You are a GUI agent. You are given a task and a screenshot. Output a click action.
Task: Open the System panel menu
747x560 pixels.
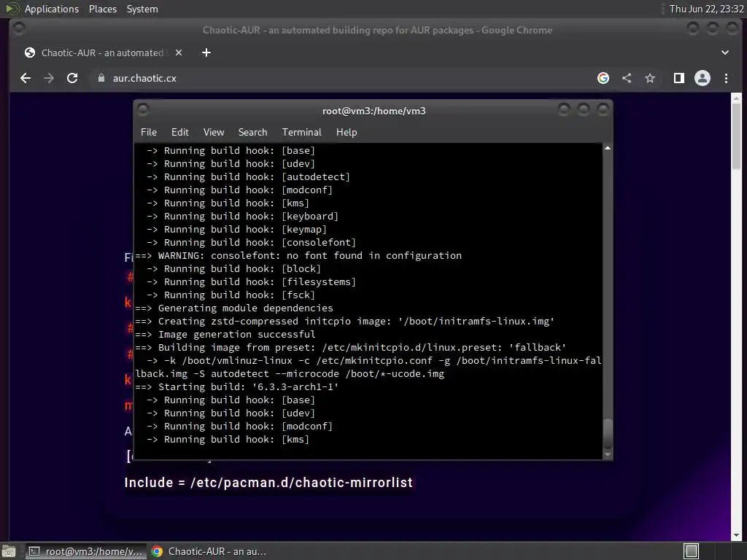tap(142, 9)
